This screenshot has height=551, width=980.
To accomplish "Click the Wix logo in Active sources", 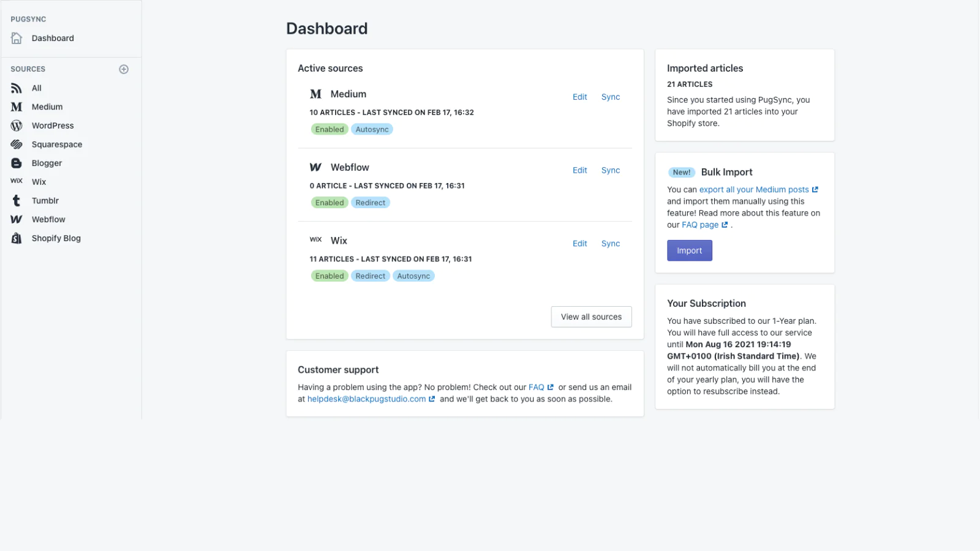I will tap(315, 239).
